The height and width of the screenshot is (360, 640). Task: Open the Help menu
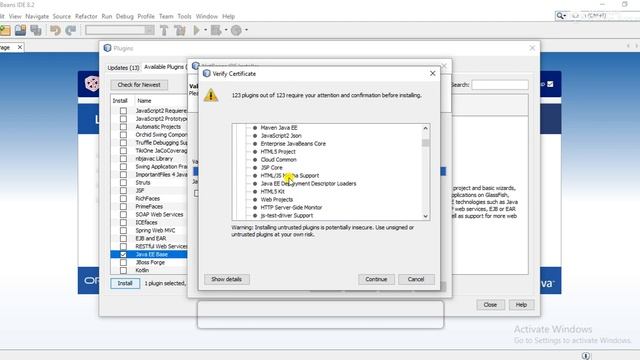tap(229, 16)
